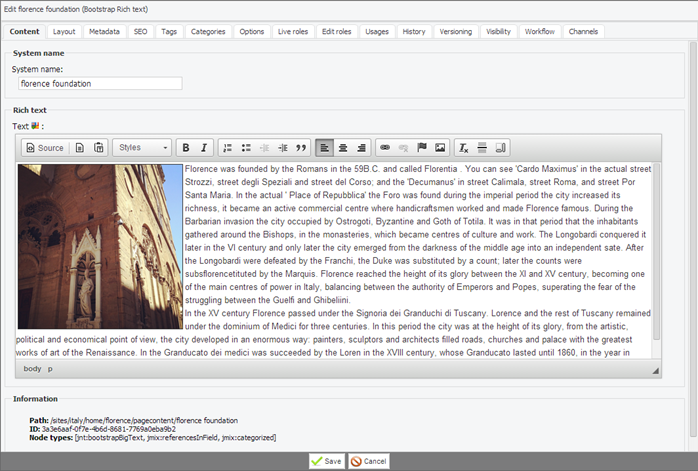Toggle bold formatting

(186, 148)
